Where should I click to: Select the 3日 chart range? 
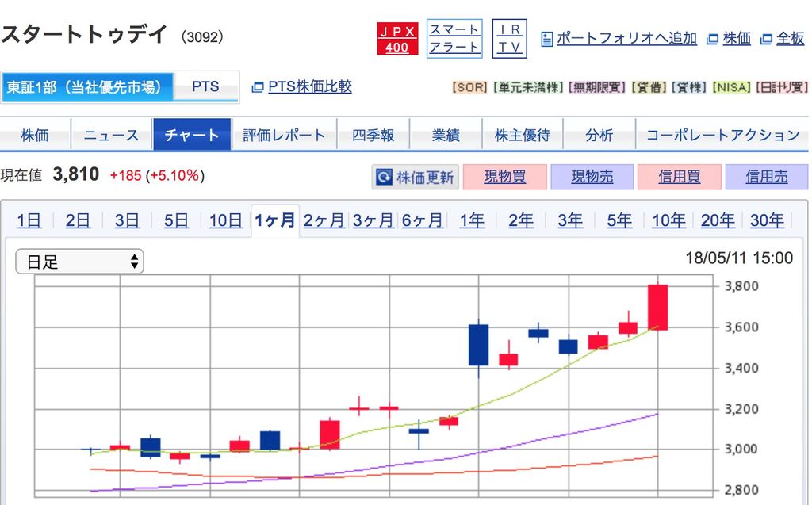(x=128, y=220)
